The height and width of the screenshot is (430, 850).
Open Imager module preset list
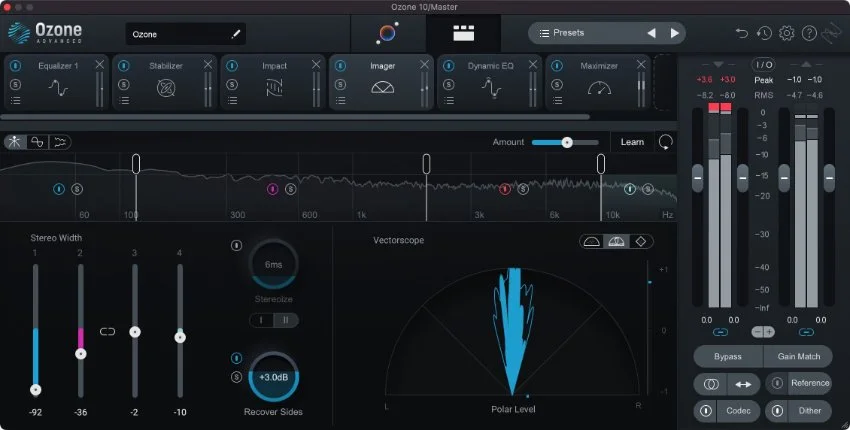point(340,100)
